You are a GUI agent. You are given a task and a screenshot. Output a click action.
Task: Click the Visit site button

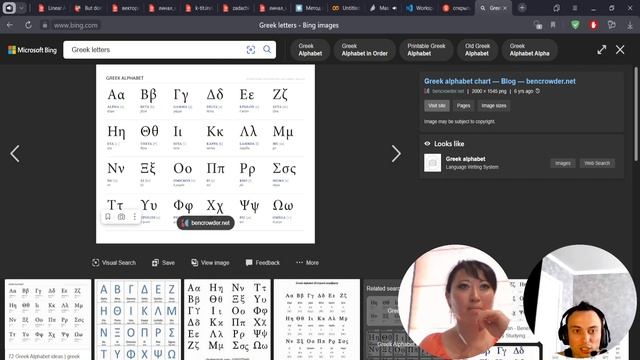(x=437, y=106)
